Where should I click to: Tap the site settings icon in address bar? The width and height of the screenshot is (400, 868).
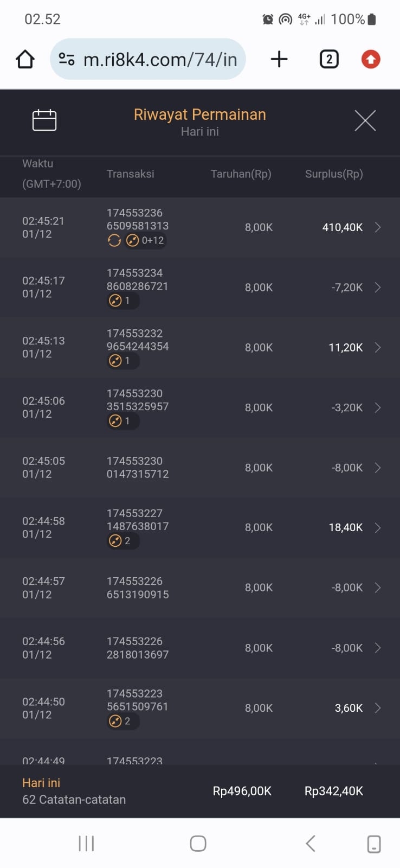pos(66,59)
